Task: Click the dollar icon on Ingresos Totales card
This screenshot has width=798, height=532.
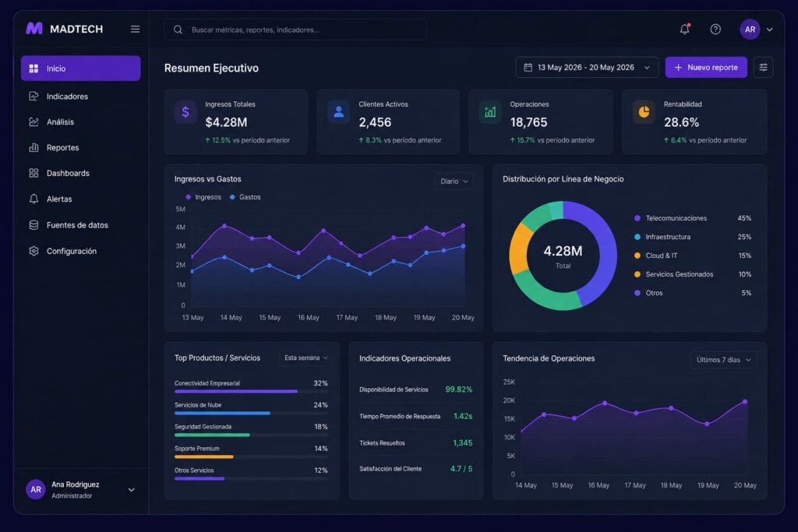Action: (x=185, y=112)
